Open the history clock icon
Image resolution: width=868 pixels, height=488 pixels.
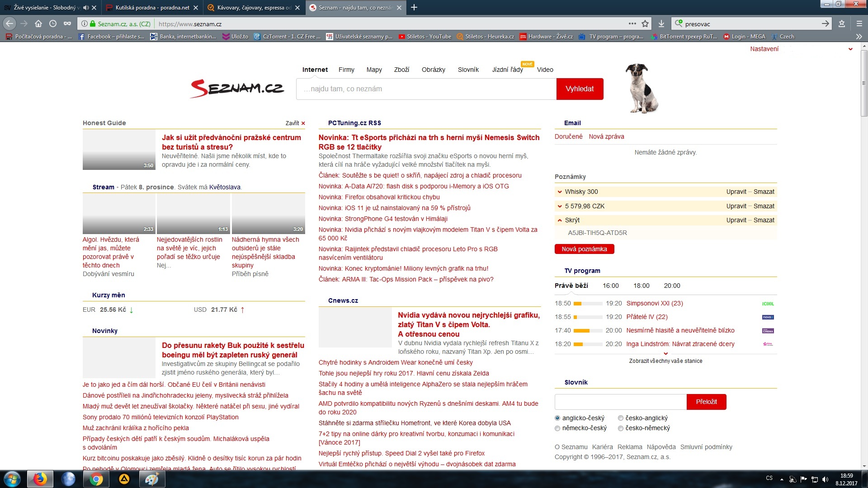point(53,24)
